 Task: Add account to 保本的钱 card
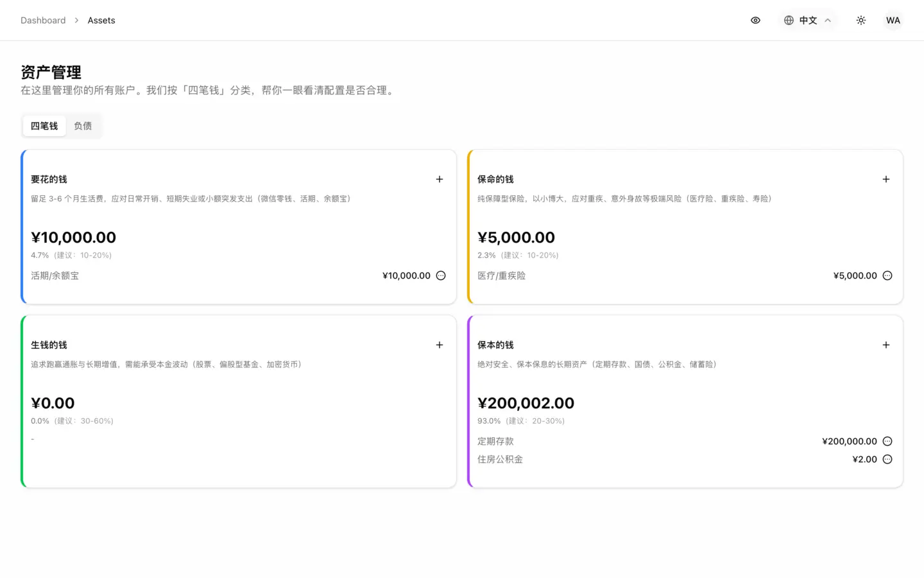pyautogui.click(x=886, y=345)
